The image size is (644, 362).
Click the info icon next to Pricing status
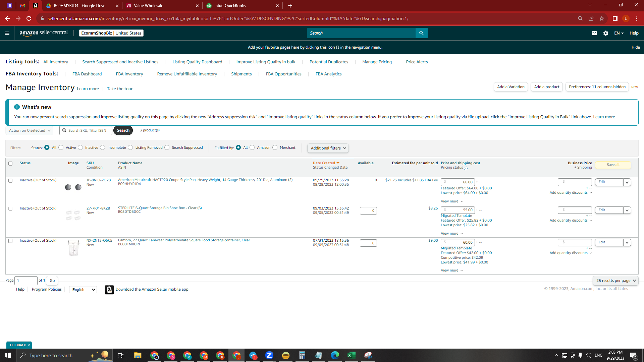click(466, 168)
